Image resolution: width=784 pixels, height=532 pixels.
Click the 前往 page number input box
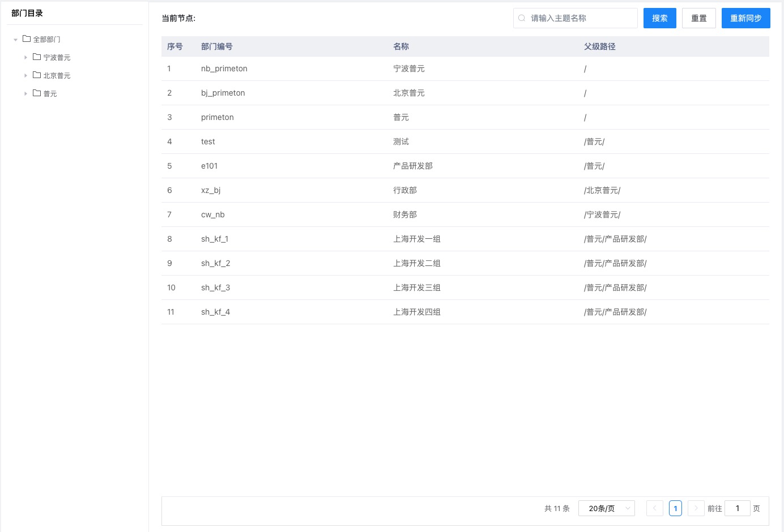coord(737,508)
